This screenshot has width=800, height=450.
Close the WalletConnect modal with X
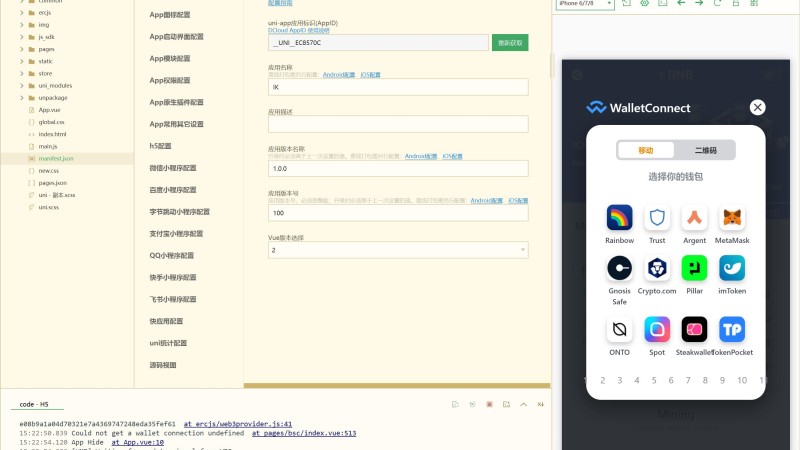click(x=758, y=107)
